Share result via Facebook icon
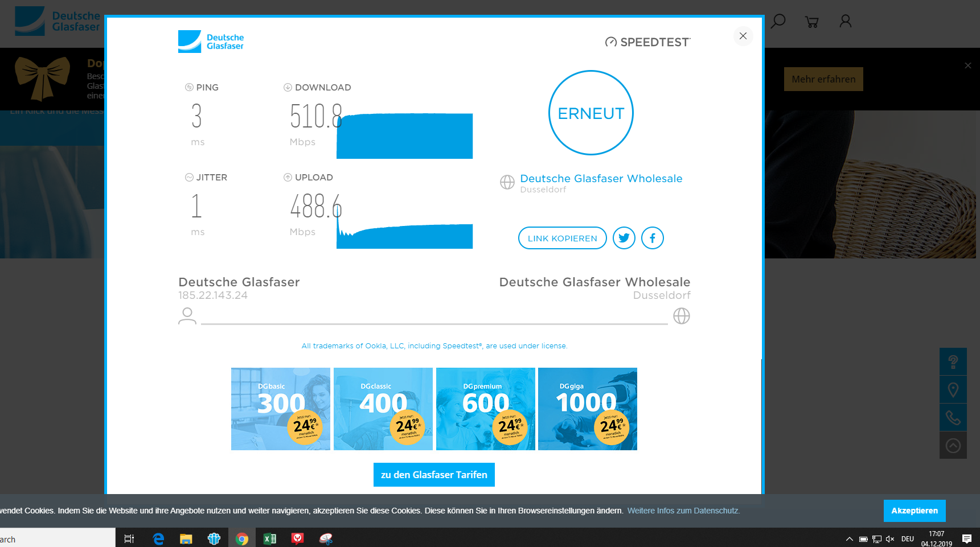This screenshot has height=547, width=980. click(x=653, y=238)
